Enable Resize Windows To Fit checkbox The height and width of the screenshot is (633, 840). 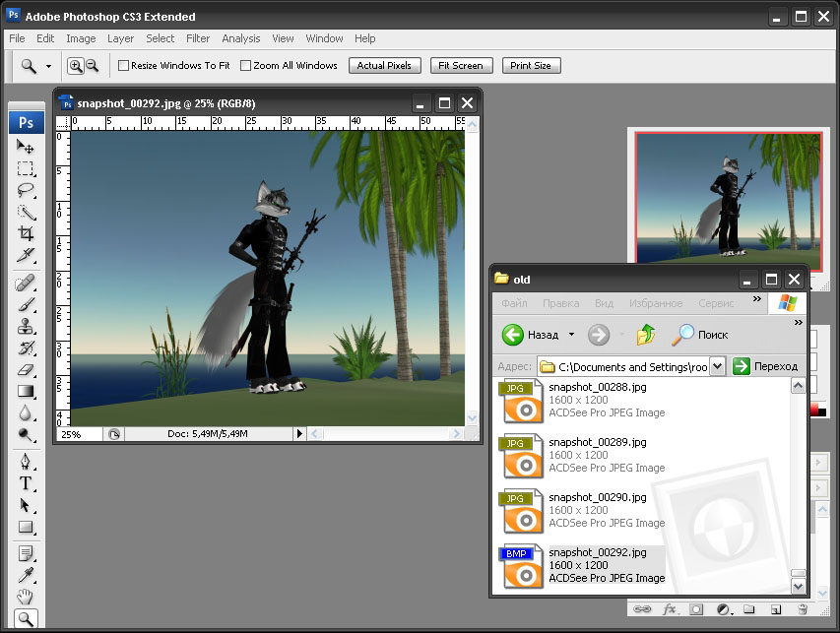point(124,66)
